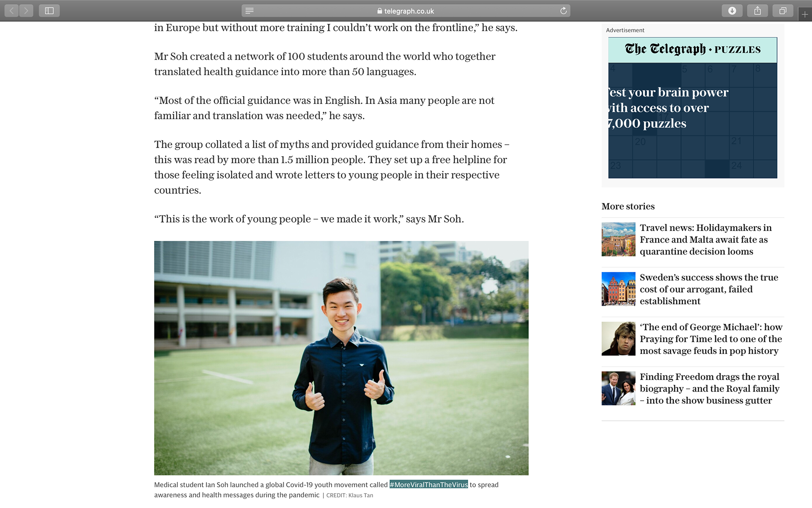Select the George Michael photo thumbnail
Screen dimensions: 812x508
pyautogui.click(x=618, y=338)
